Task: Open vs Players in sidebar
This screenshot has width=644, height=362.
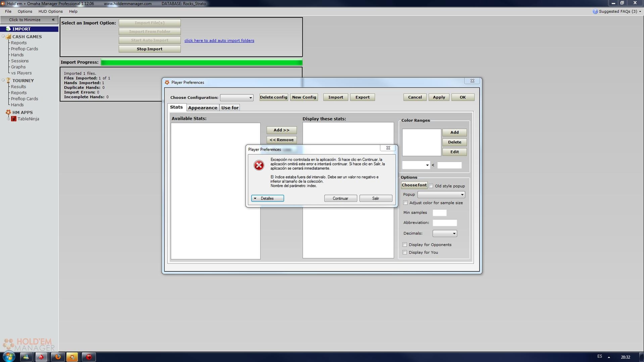Action: (21, 73)
